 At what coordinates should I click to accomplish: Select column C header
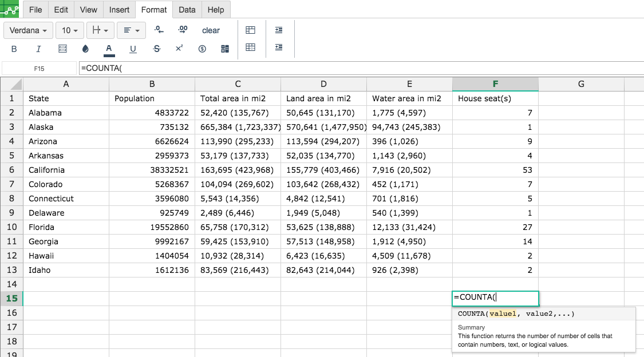pos(238,84)
